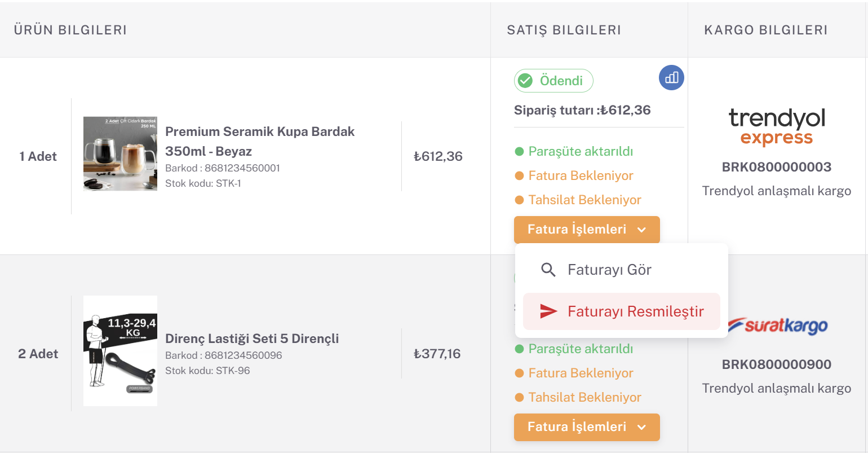Click the magnifier icon beside Faturayı Gör
Image resolution: width=868 pixels, height=453 pixels.
548,270
